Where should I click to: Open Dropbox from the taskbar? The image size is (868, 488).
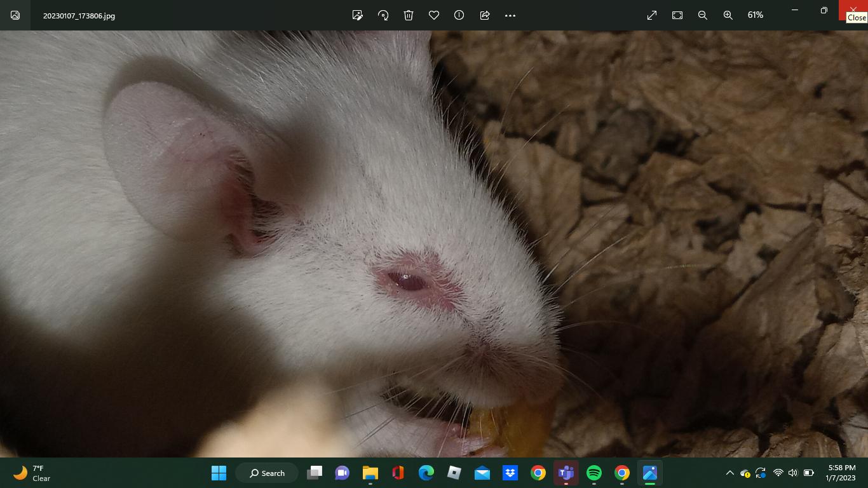pyautogui.click(x=510, y=473)
